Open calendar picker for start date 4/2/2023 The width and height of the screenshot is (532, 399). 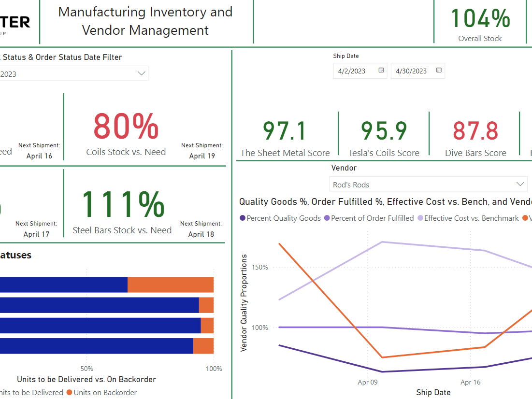point(381,70)
